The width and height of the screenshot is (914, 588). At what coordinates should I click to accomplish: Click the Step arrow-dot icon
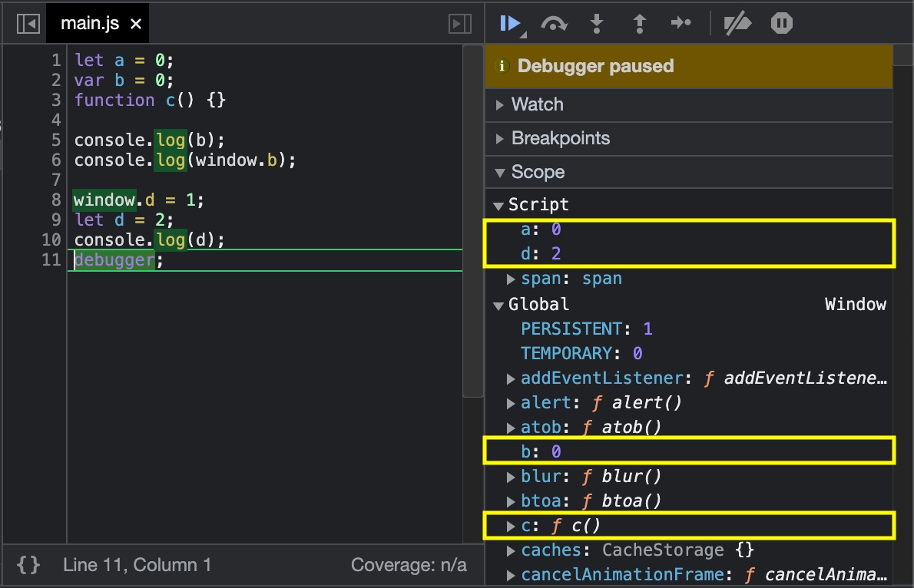coord(681,23)
